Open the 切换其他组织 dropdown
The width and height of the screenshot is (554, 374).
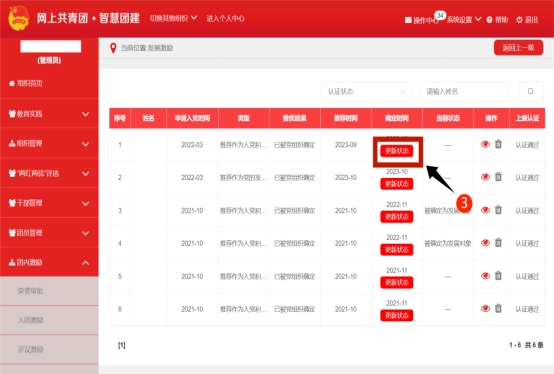tap(173, 18)
